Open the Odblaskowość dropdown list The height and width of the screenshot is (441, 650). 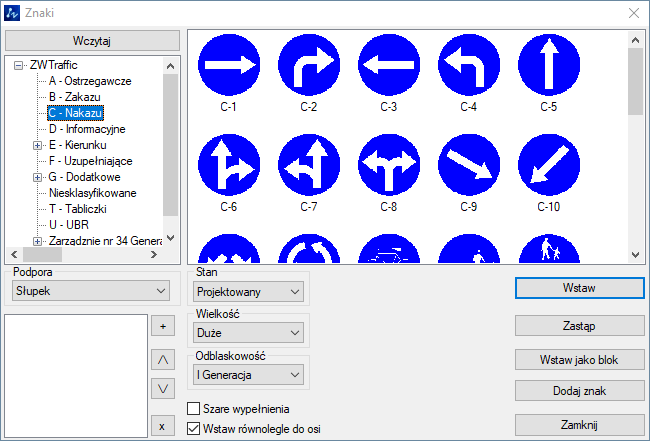coord(248,374)
